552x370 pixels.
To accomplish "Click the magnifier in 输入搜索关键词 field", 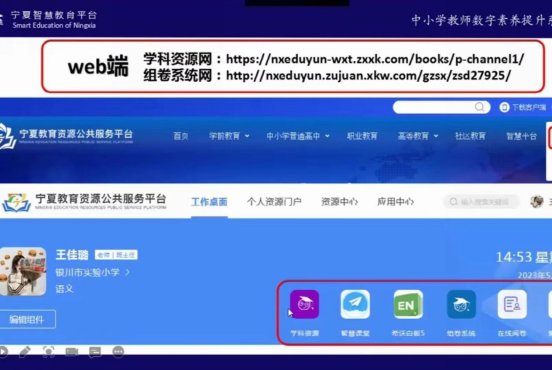I will pos(453,202).
